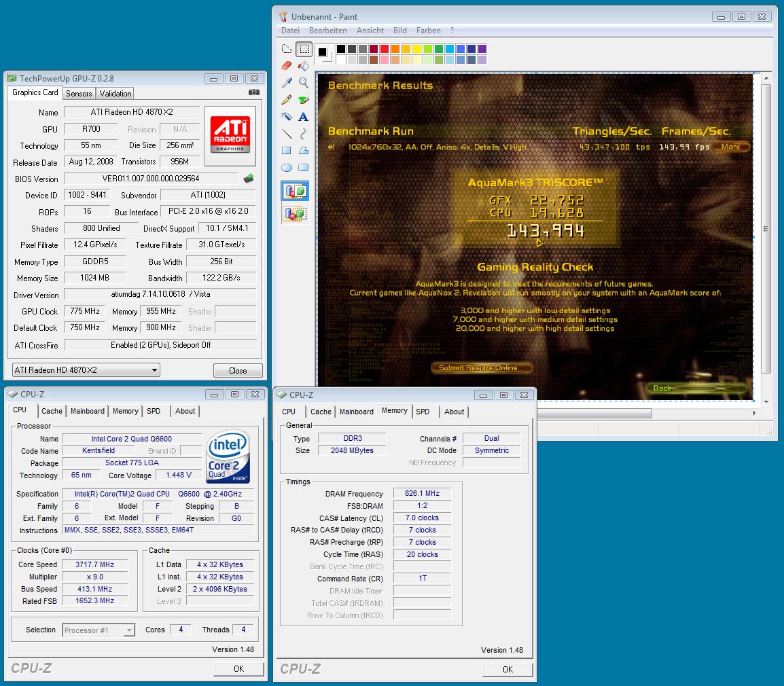
Task: Click the BIOS save icon in GPU-Z
Action: click(249, 178)
